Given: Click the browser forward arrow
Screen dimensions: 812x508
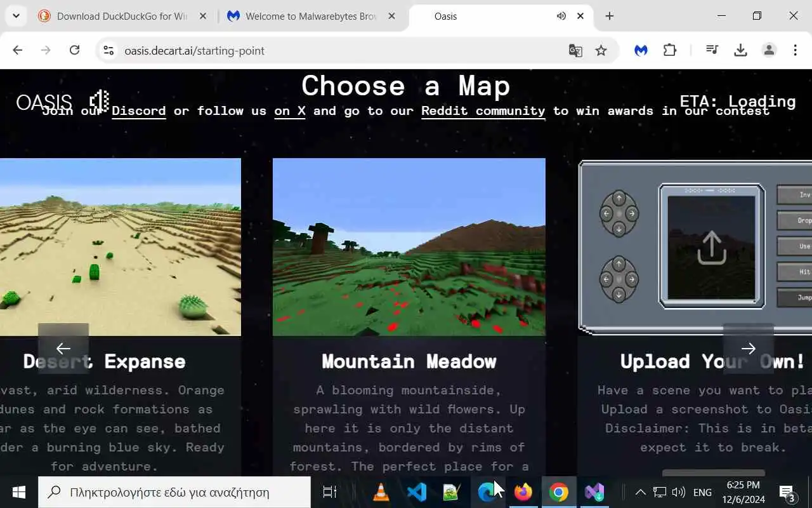Looking at the screenshot, I should tap(46, 50).
